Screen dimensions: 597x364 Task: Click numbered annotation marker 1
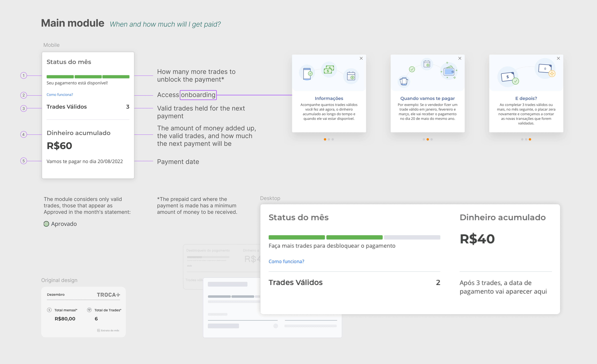[x=23, y=76]
